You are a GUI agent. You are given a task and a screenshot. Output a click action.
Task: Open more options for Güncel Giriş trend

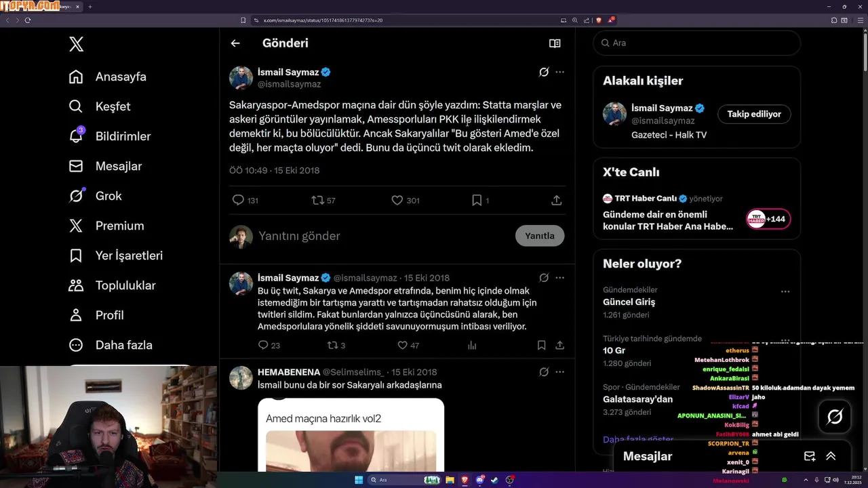[x=785, y=291]
